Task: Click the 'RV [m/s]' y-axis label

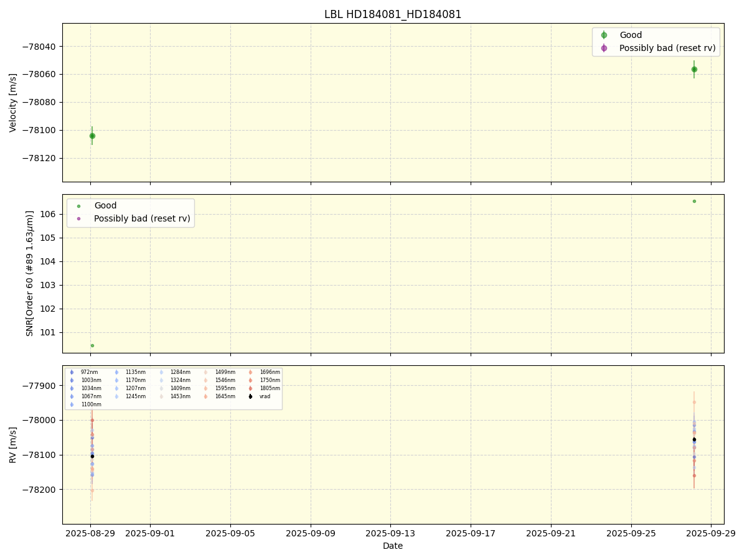Action: pyautogui.click(x=13, y=444)
